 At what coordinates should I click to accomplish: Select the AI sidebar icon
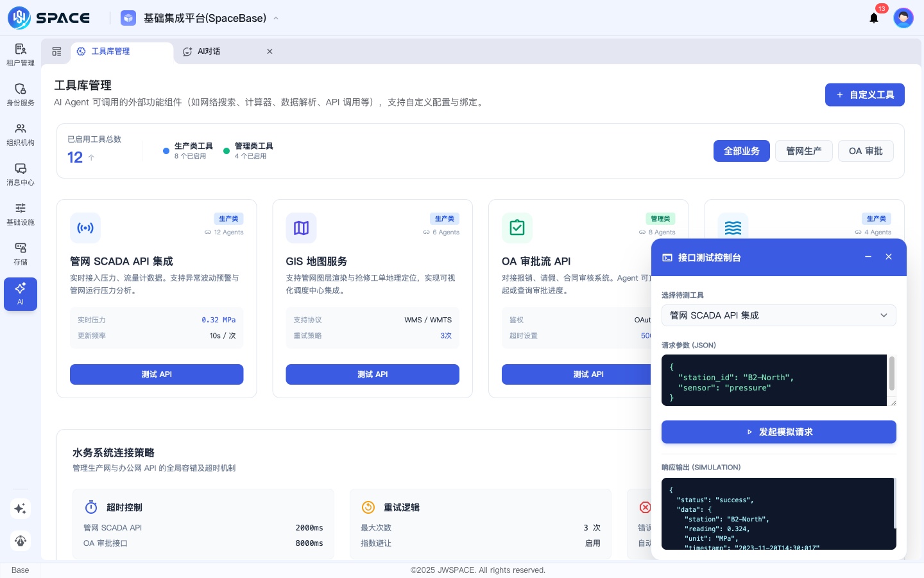tap(21, 294)
